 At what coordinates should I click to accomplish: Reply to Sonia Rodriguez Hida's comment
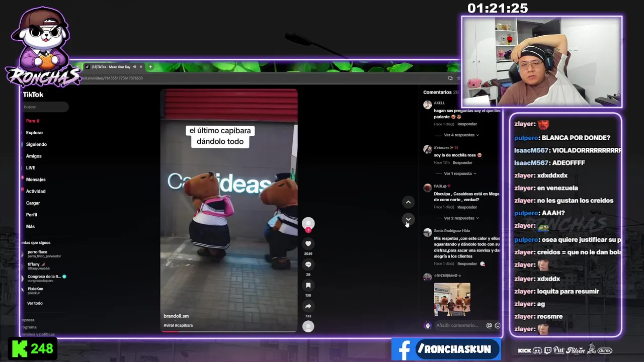[467, 264]
